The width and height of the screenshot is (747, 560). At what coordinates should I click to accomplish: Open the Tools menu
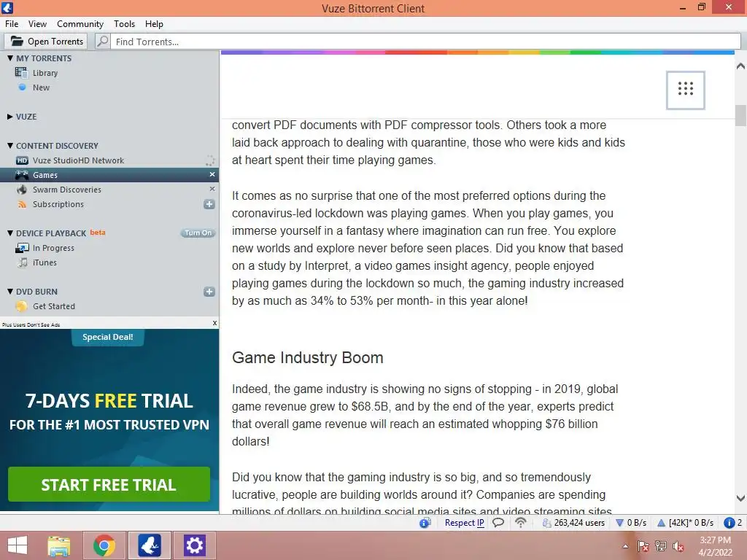click(124, 24)
